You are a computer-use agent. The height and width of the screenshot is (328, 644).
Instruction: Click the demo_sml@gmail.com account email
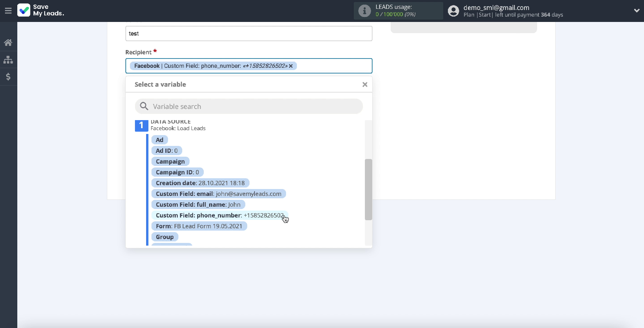[x=496, y=7]
